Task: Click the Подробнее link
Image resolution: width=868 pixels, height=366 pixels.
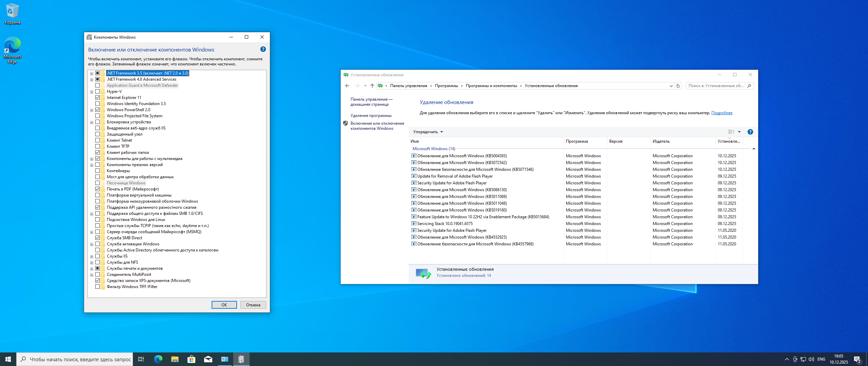Action: pos(722,113)
